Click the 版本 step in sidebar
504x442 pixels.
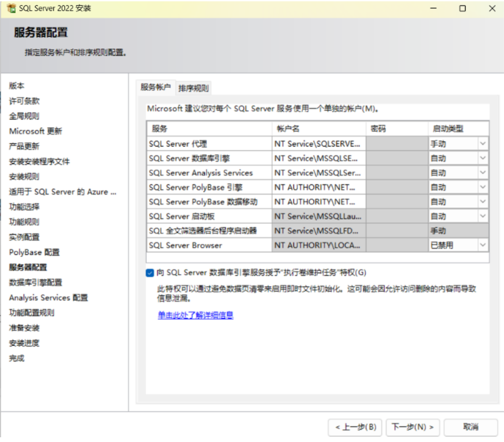(x=17, y=86)
